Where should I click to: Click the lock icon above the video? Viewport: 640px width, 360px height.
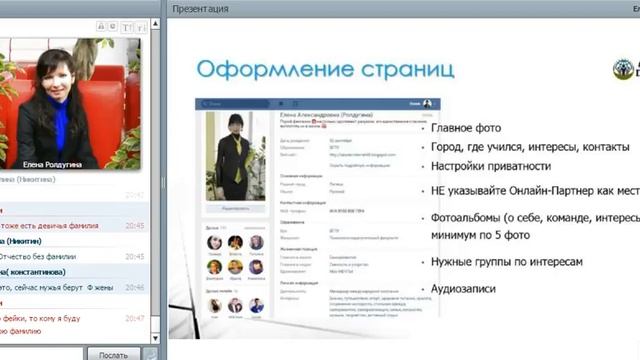click(x=101, y=26)
